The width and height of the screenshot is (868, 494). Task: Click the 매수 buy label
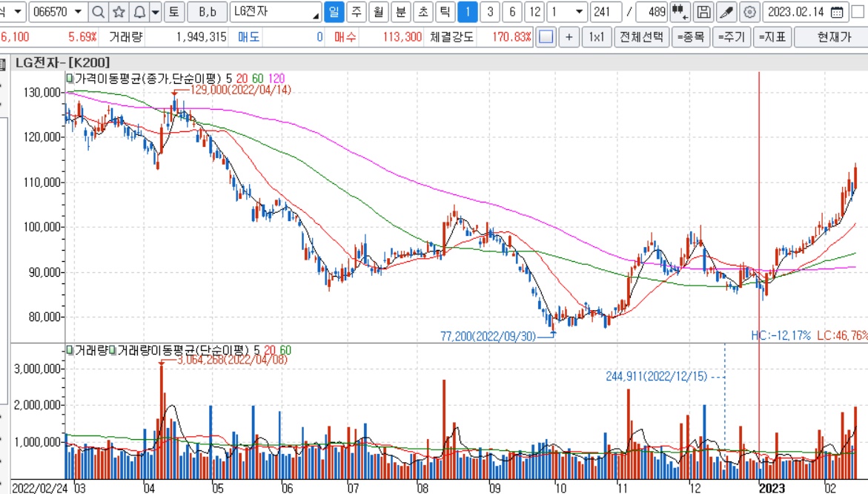coord(345,37)
